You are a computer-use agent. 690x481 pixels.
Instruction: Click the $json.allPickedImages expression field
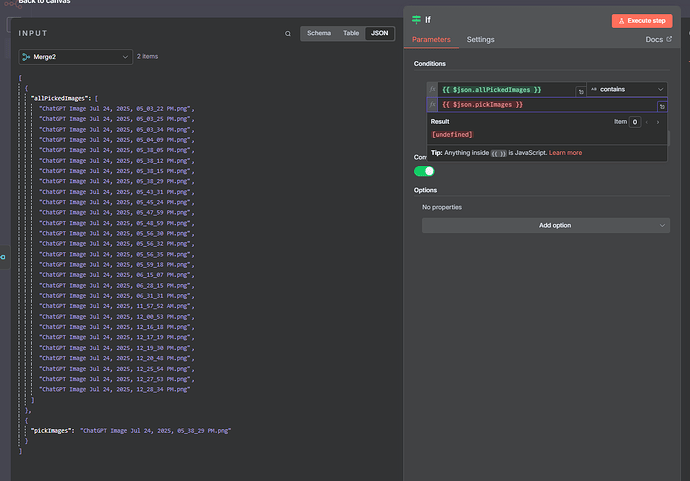coord(506,90)
